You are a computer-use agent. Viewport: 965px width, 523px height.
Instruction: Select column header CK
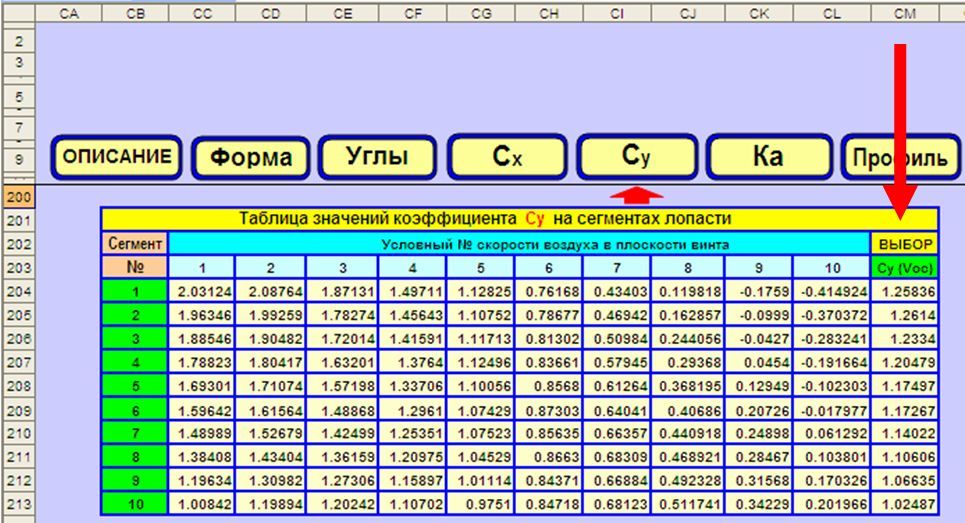coord(759,14)
